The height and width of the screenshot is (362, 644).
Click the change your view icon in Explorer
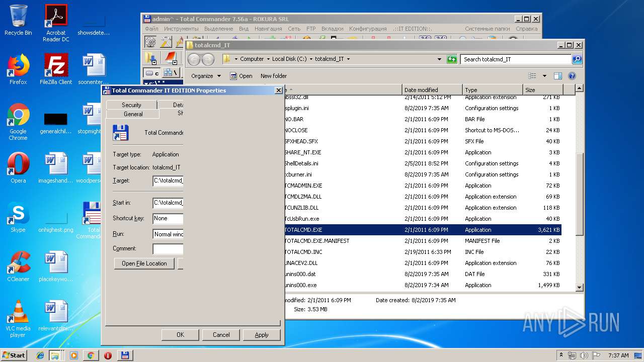(x=532, y=76)
